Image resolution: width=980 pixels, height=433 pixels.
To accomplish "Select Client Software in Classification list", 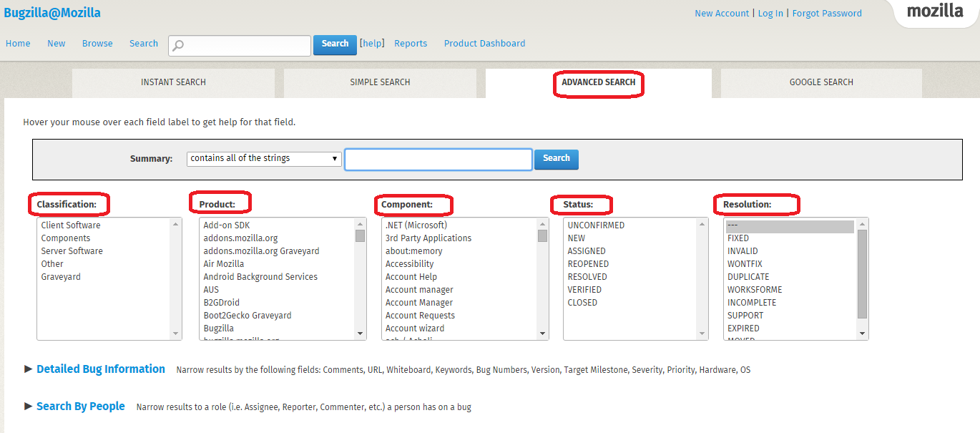I will click(x=72, y=225).
